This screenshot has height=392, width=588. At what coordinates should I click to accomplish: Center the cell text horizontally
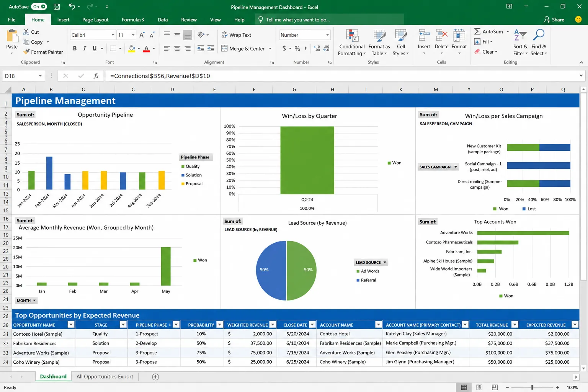tap(177, 49)
